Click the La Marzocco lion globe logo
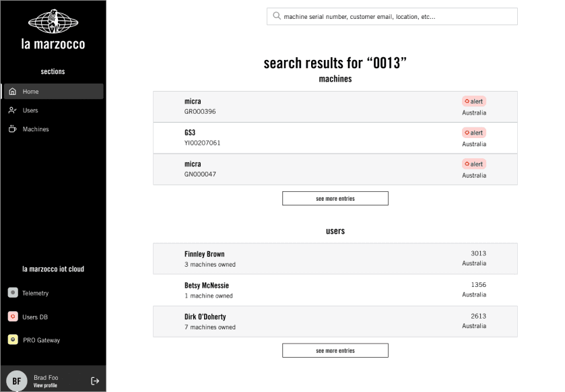 pyautogui.click(x=53, y=22)
